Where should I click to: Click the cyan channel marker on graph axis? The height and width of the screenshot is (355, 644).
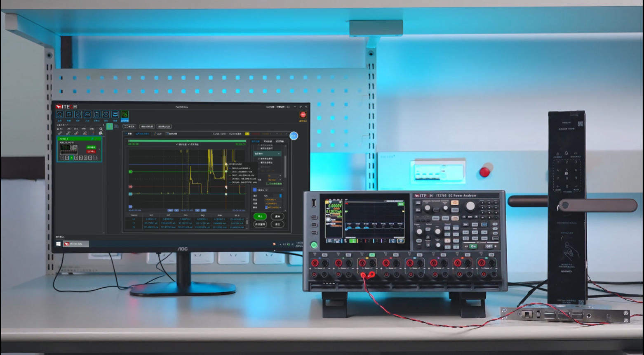coord(131,193)
